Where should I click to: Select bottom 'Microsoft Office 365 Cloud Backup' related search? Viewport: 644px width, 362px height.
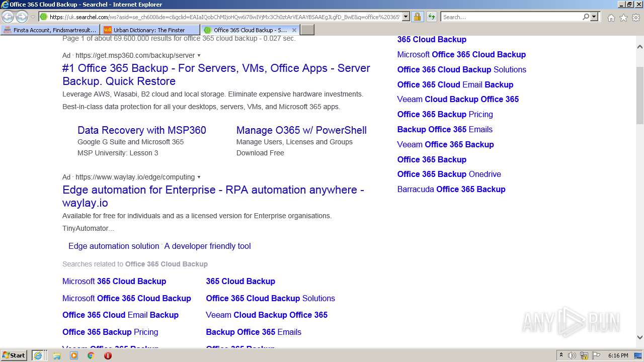(x=127, y=298)
